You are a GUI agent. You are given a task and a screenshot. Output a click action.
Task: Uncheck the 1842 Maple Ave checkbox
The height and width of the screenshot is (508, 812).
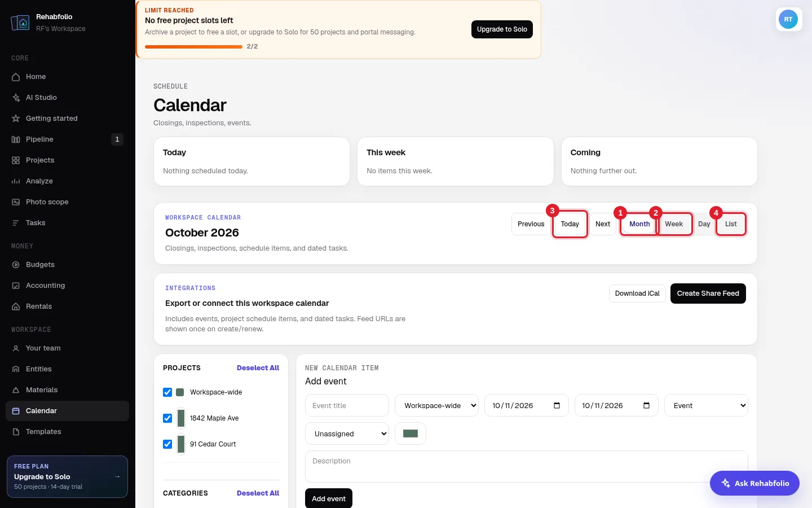(167, 418)
